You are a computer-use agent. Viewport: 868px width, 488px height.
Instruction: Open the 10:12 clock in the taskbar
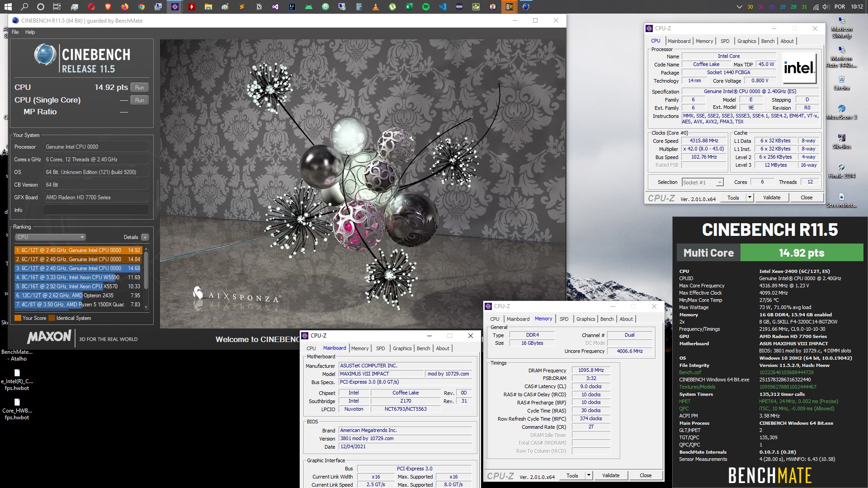click(x=857, y=7)
